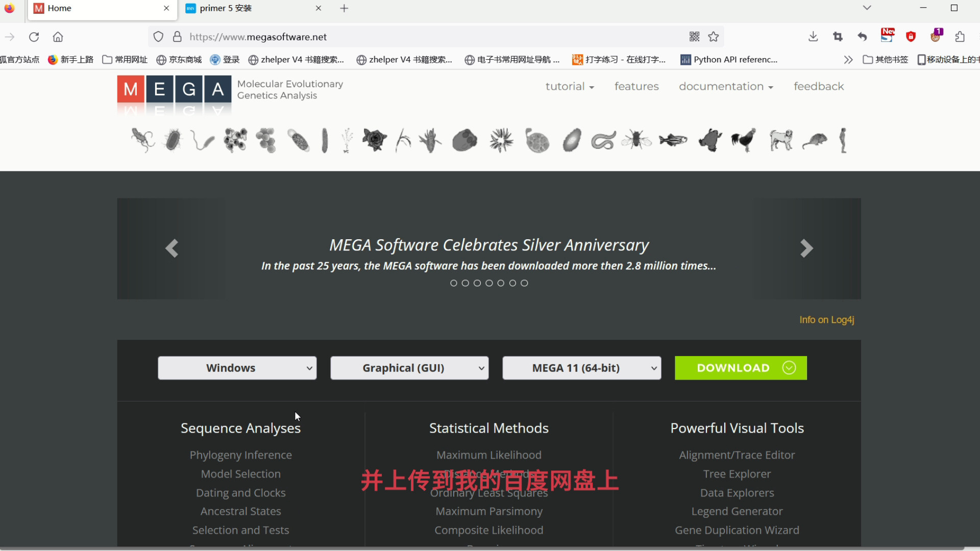Select the second carousel dot indicator
The width and height of the screenshot is (980, 551).
coord(465,283)
